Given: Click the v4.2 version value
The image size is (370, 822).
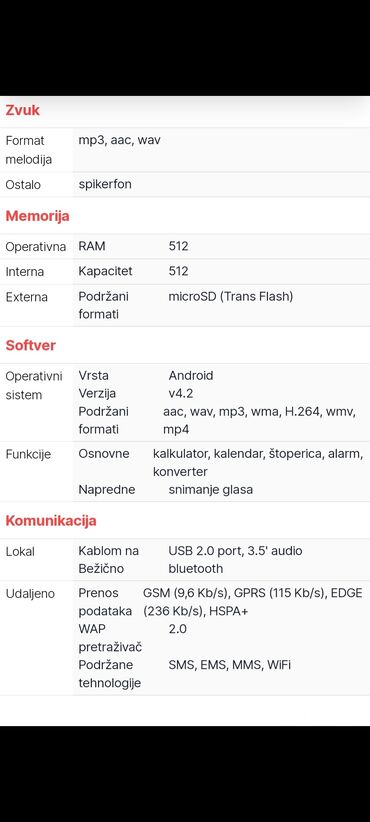Looking at the screenshot, I should click(181, 393).
